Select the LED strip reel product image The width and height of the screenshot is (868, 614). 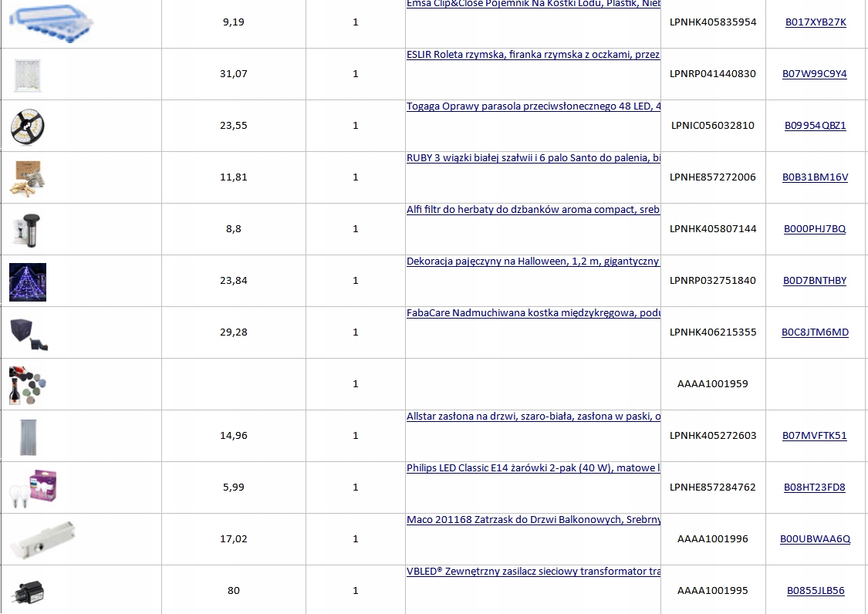pos(28,126)
